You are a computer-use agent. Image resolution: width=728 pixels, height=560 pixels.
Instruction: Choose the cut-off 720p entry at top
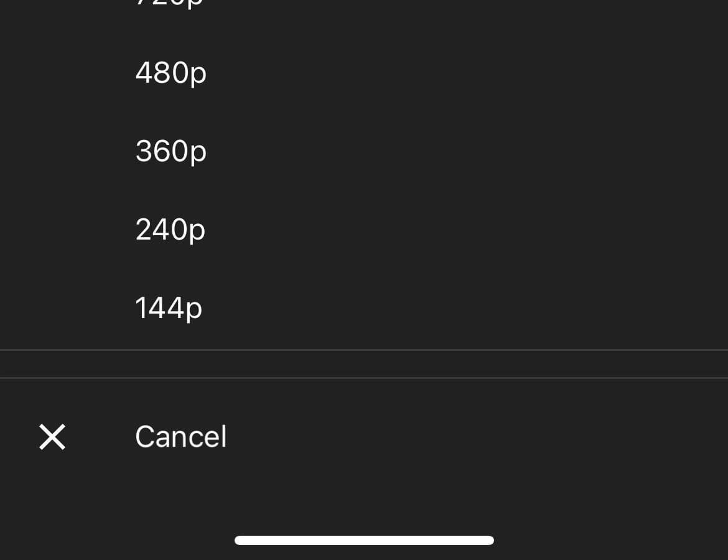pyautogui.click(x=170, y=3)
